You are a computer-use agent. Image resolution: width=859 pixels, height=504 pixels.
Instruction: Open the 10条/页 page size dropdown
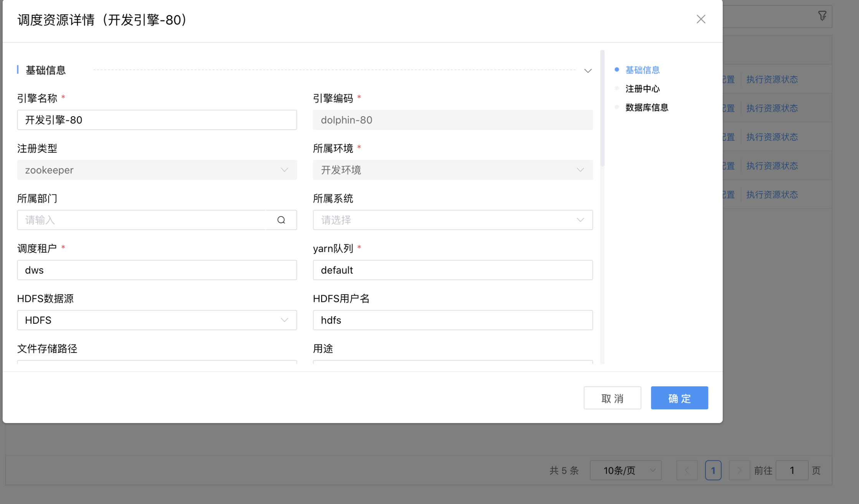point(626,470)
